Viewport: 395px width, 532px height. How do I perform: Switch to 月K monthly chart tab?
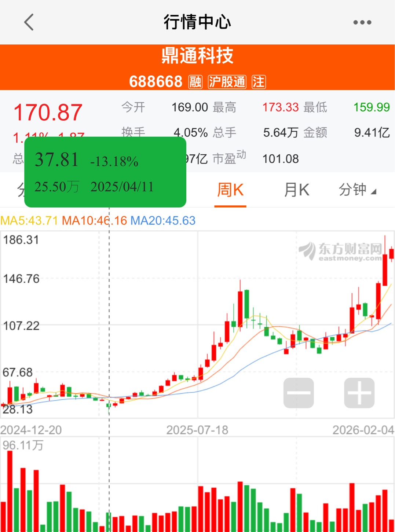(x=297, y=190)
